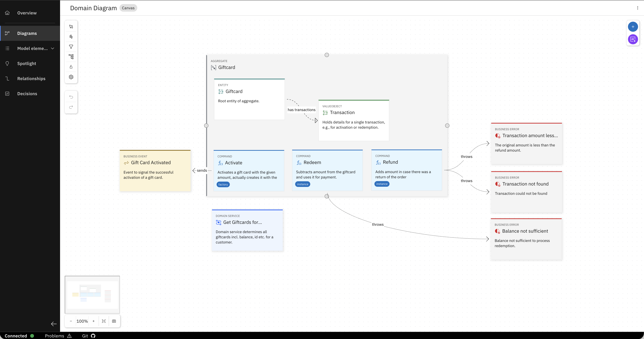Toggle fit-to-screen view in the zoom bar
This screenshot has height=339, width=644.
(x=104, y=321)
